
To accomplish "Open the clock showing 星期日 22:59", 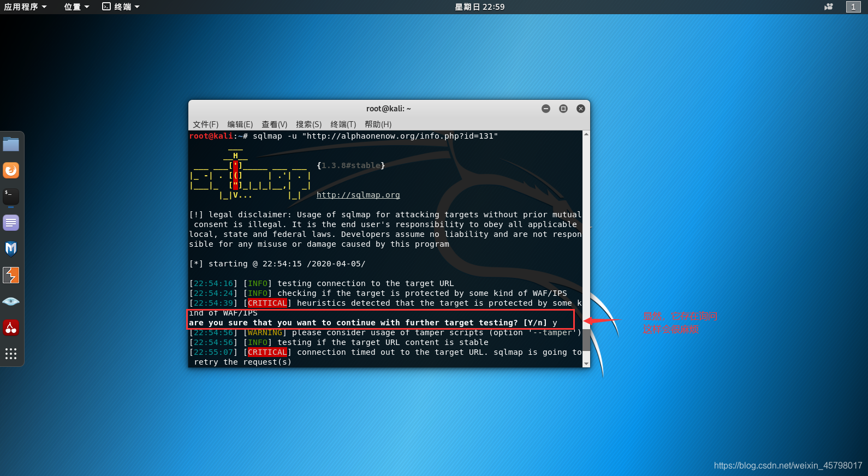I will coord(479,7).
